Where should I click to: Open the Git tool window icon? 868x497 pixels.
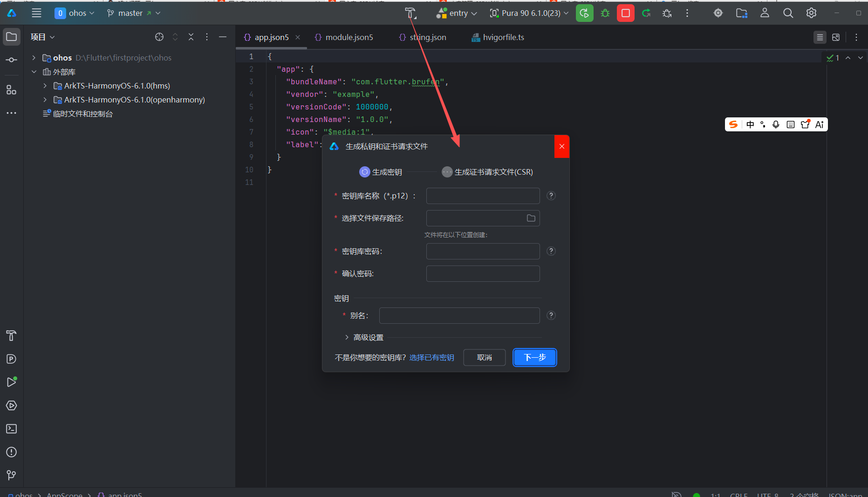pyautogui.click(x=12, y=475)
